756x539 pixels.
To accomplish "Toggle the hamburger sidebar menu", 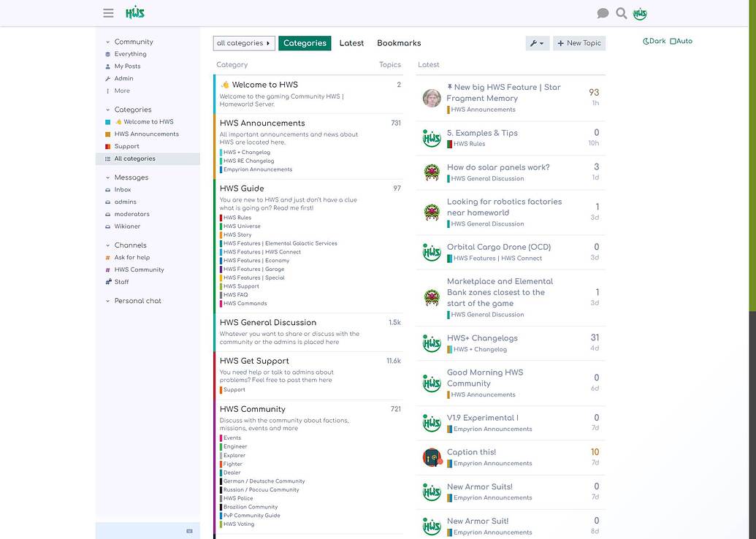I will [x=108, y=13].
